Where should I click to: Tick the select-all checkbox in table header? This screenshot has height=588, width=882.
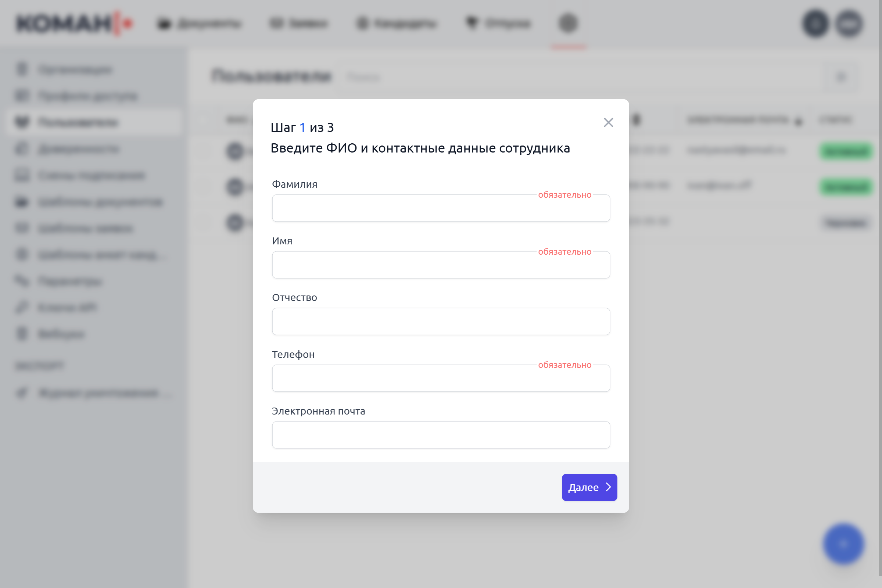[x=204, y=121]
